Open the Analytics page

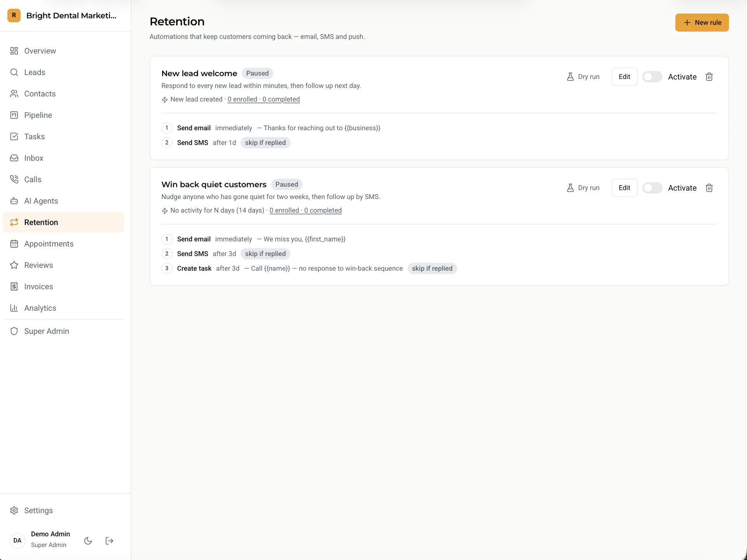point(63,308)
